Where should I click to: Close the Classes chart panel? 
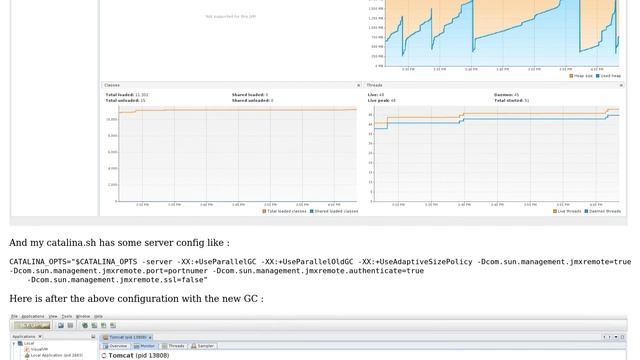click(359, 85)
